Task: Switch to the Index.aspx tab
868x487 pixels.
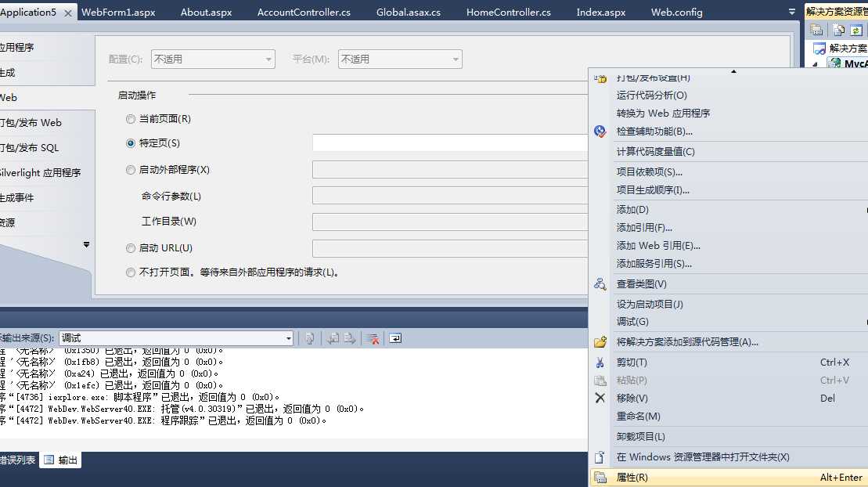Action: [x=600, y=12]
